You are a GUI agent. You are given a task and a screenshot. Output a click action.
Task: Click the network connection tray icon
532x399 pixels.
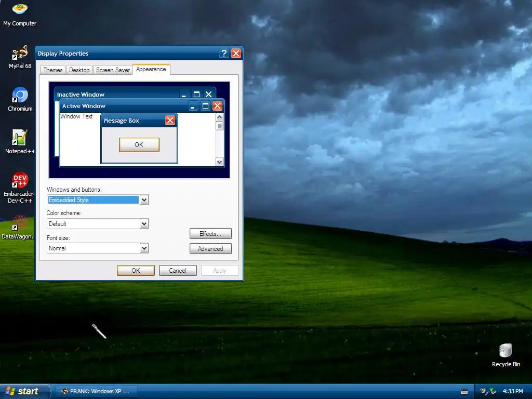[493, 391]
